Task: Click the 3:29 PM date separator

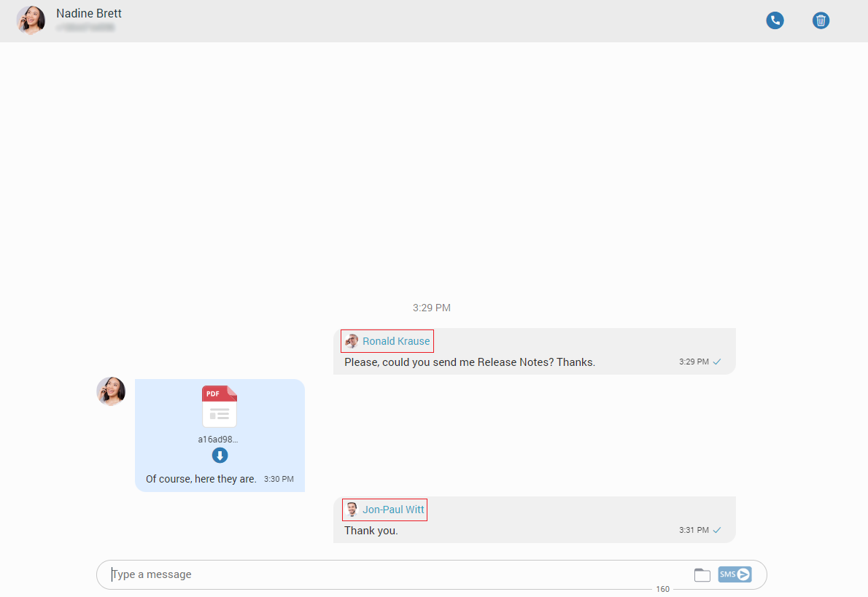Action: (431, 308)
